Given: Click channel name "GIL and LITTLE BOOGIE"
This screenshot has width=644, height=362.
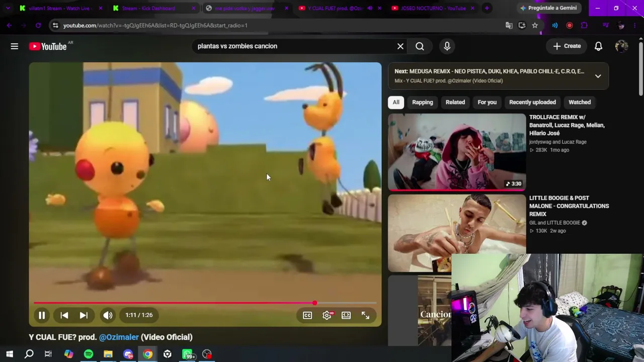Looking at the screenshot, I should pyautogui.click(x=554, y=223).
